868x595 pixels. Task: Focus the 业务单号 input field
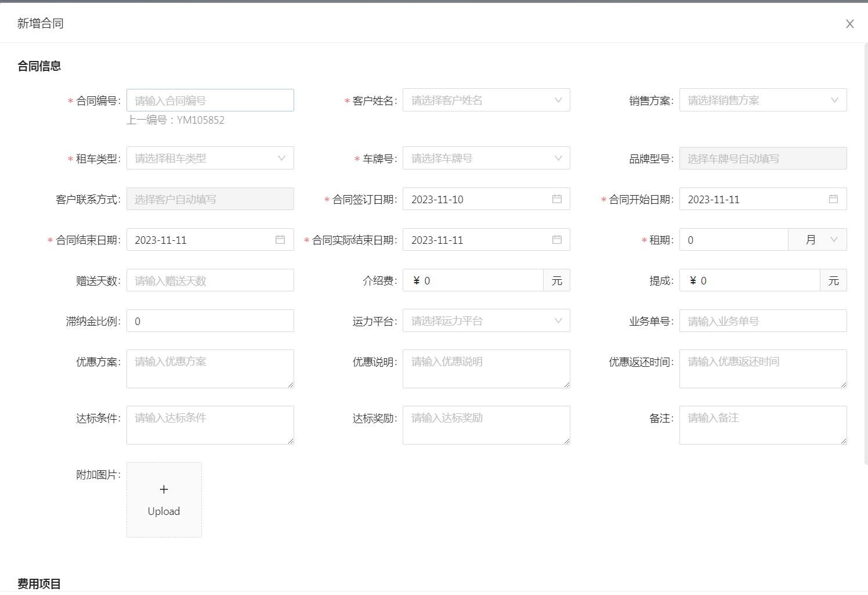tap(762, 321)
